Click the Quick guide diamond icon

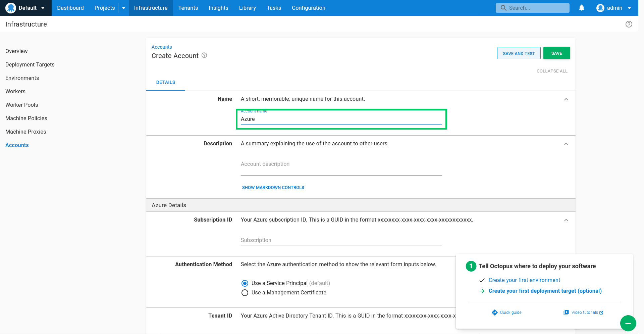[x=495, y=313]
